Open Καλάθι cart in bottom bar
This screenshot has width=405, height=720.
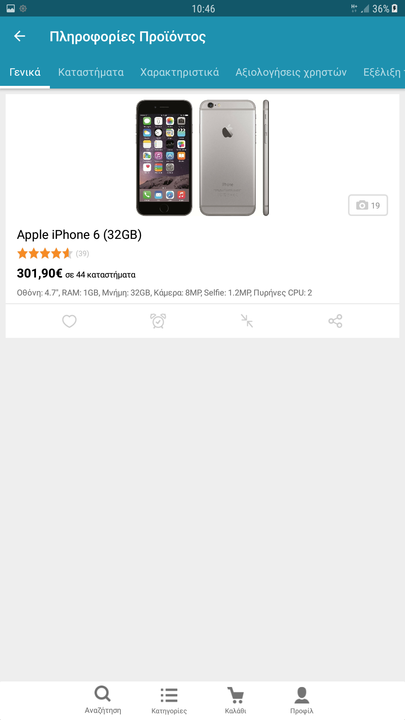point(236,700)
